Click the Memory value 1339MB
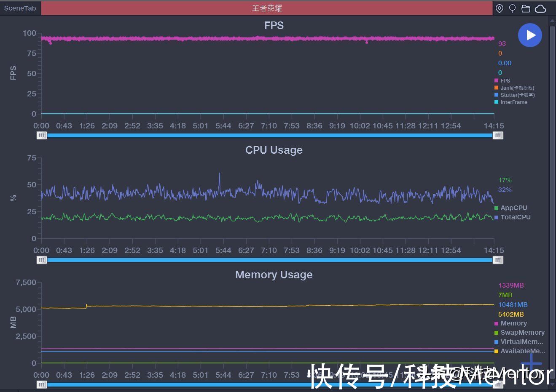Viewport: 556px width, 392px height. pos(511,285)
